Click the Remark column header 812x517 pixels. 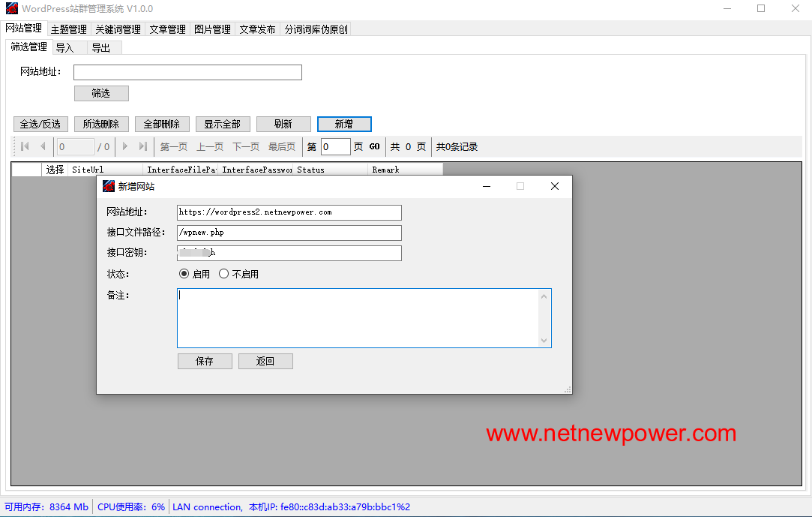[x=405, y=170]
